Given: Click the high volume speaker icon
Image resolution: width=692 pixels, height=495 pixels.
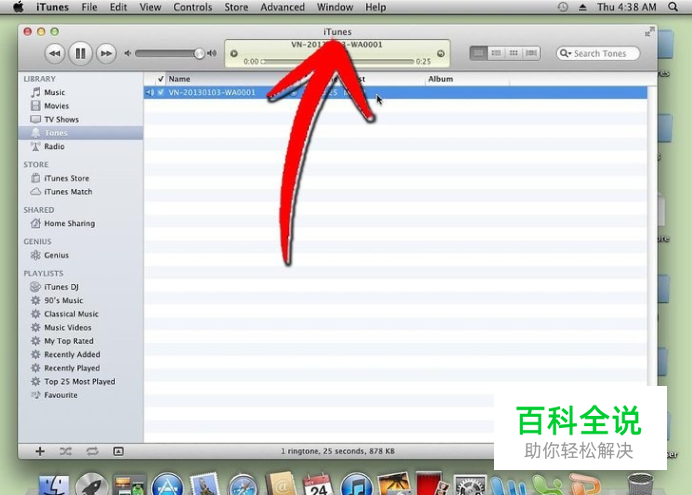Looking at the screenshot, I should click(212, 53).
